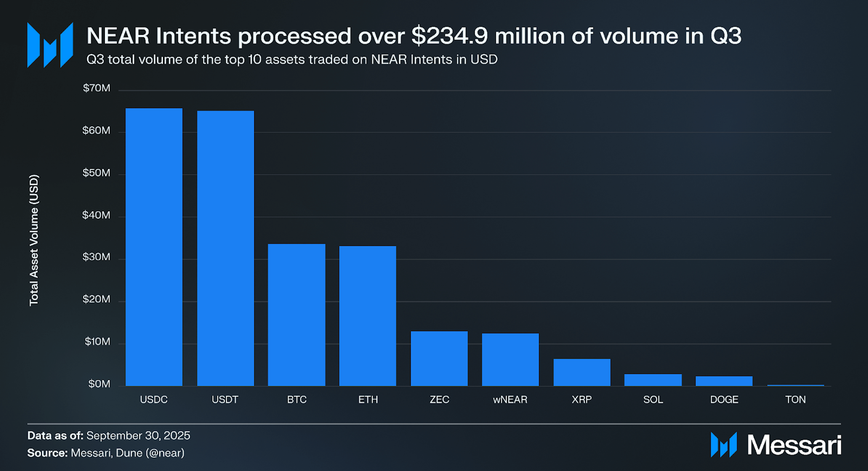Click the Source: Messari, Dune text

tap(106, 453)
